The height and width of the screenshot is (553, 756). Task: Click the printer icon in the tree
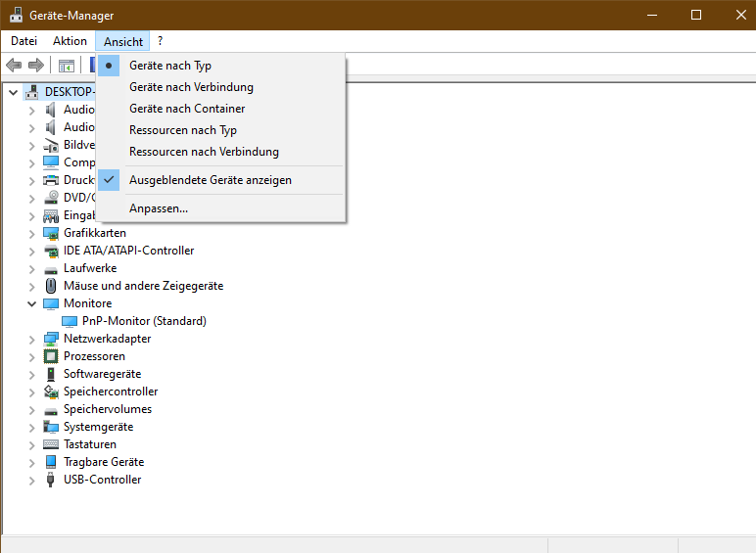click(51, 180)
